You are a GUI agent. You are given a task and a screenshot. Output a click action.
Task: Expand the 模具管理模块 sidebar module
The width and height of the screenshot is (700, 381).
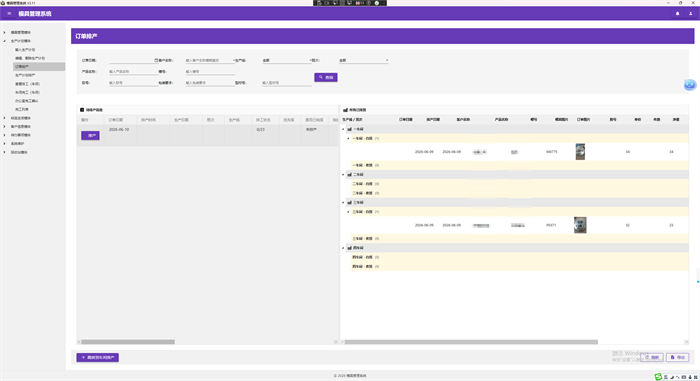click(4, 32)
